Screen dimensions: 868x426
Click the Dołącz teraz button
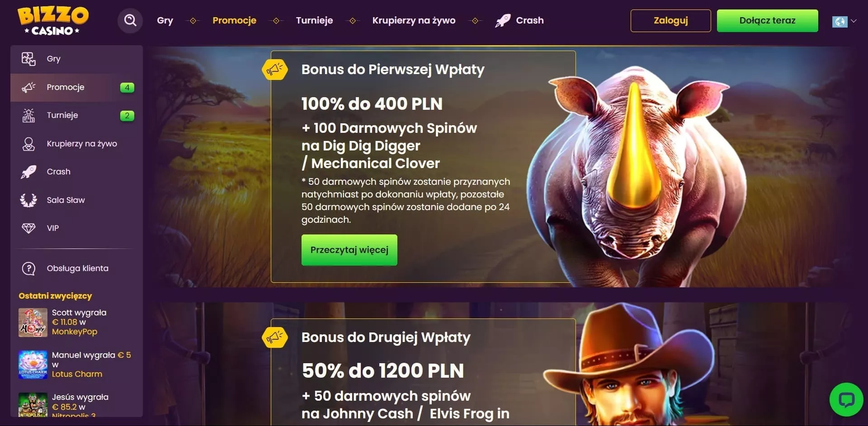coord(767,21)
